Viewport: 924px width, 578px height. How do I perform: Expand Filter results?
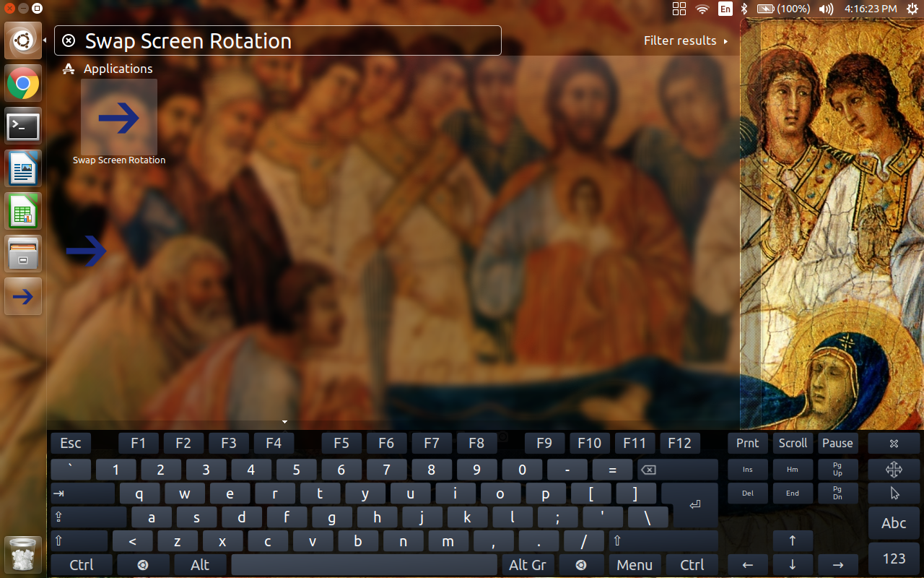[686, 40]
